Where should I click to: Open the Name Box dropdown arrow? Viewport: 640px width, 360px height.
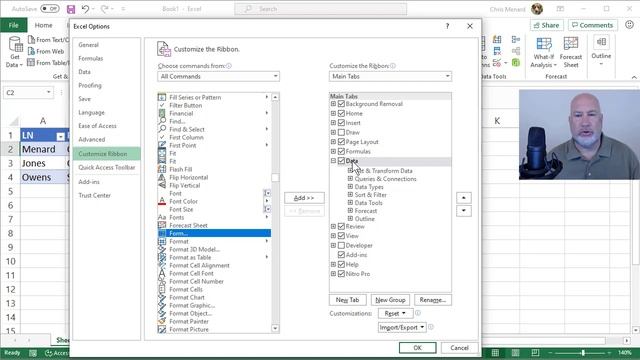[x=49, y=92]
